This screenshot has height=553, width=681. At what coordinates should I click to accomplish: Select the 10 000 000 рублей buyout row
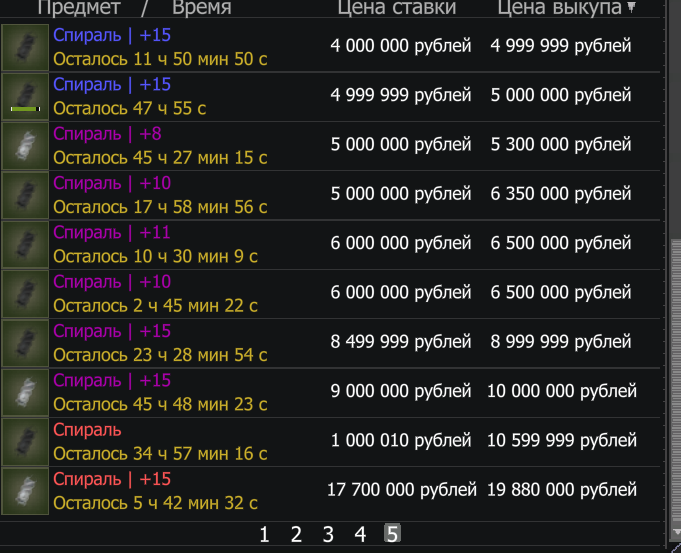(330, 393)
